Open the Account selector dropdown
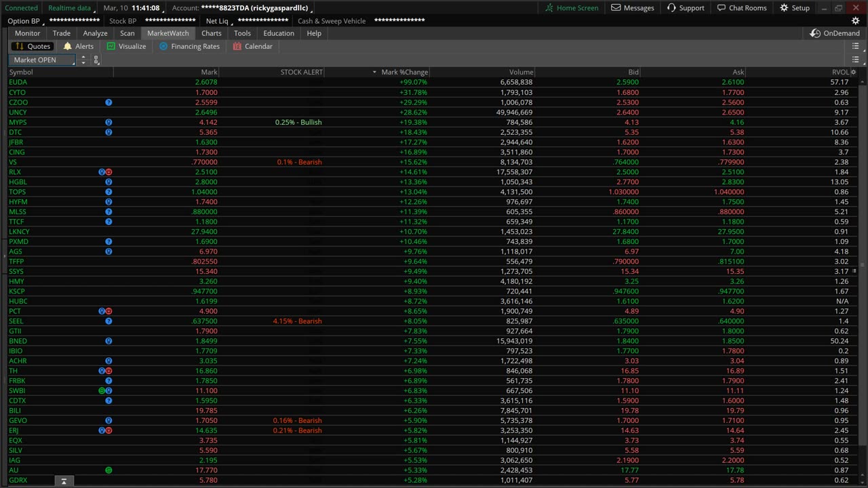Screen dimensions: 868x488 tap(241, 7)
